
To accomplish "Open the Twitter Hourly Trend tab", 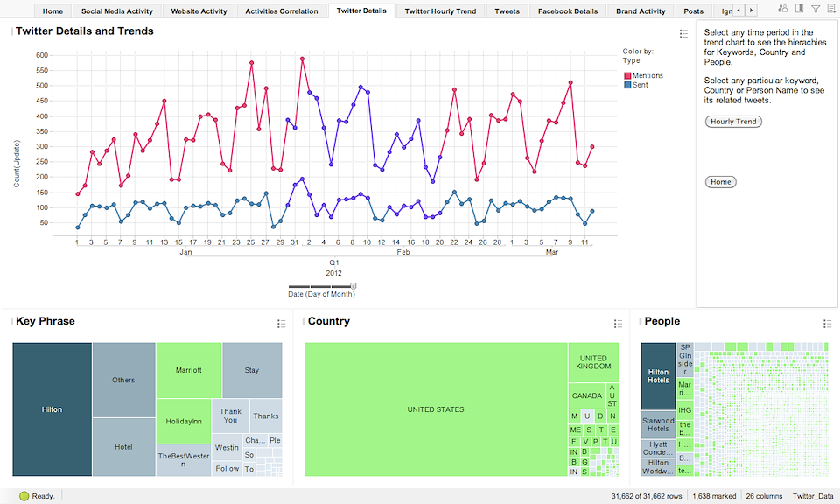I will coord(440,10).
